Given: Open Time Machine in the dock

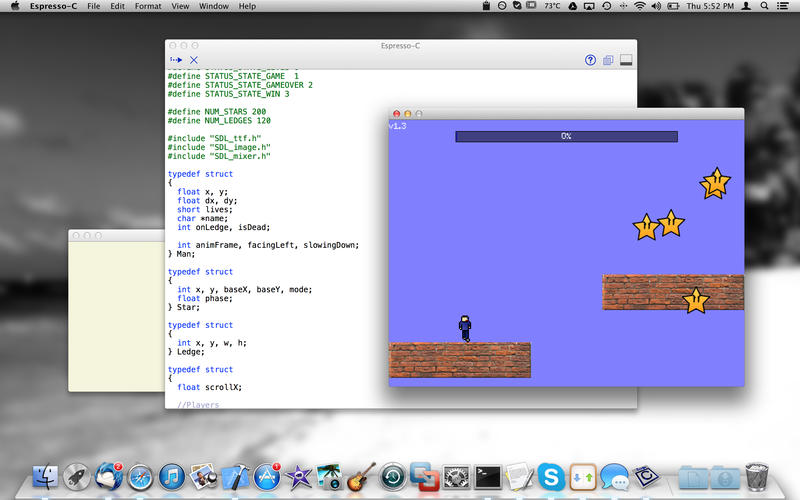Looking at the screenshot, I should pyautogui.click(x=393, y=476).
